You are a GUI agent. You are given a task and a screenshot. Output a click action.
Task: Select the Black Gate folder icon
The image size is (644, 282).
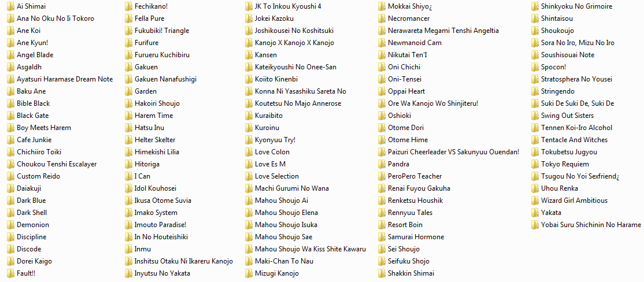tap(10, 116)
